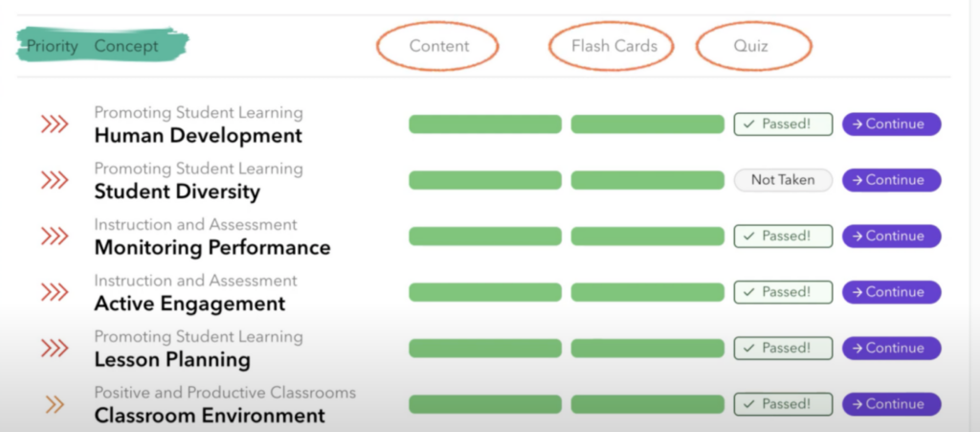
Task: Click the priority arrows next to Lesson Planning
Action: pyautogui.click(x=55, y=348)
